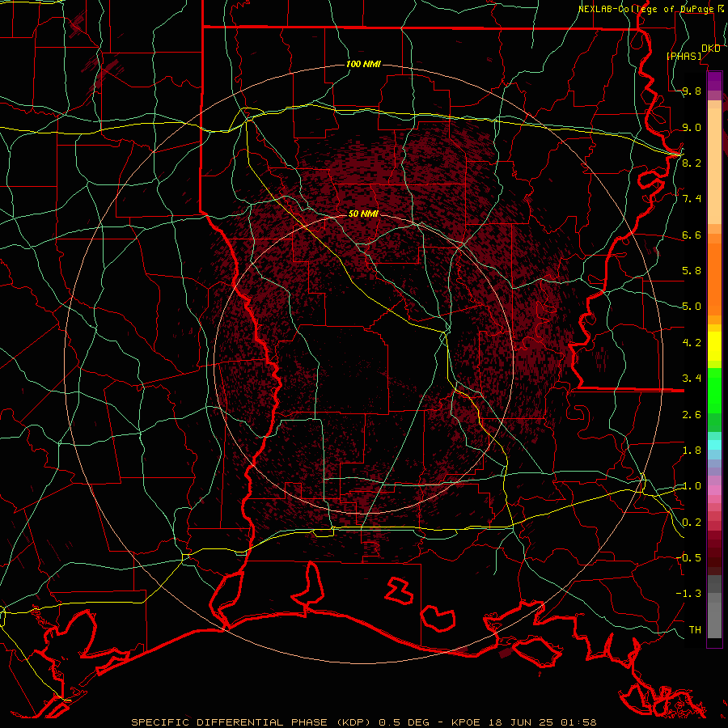
Task: Click the [PHAS] units label
Action: tap(684, 56)
